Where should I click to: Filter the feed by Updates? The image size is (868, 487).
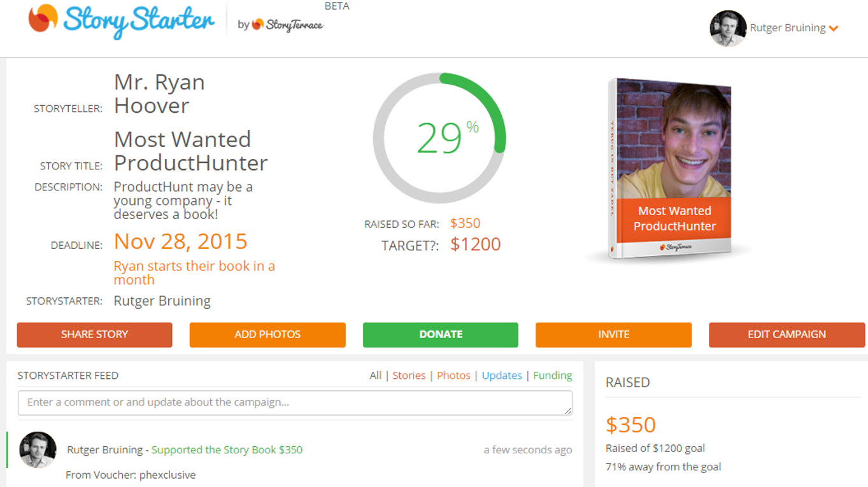point(502,376)
